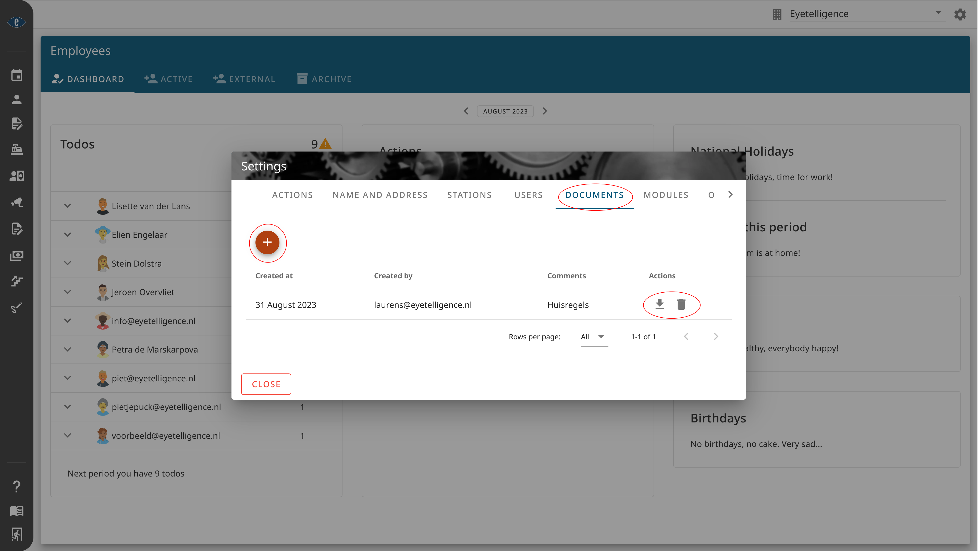Expand Lisette van der Lans todo row
Viewport: 980px width, 551px height.
pos(67,206)
